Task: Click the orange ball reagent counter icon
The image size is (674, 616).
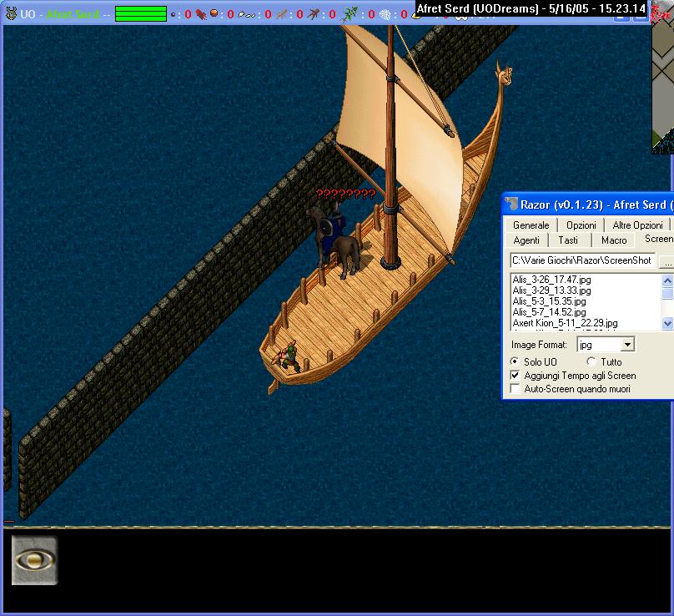Action: 214,13
